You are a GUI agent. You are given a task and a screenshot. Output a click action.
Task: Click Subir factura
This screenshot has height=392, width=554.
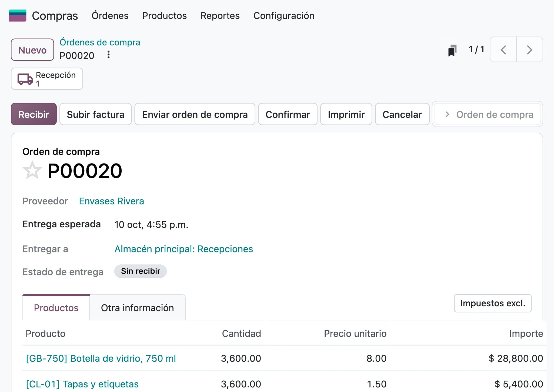pyautogui.click(x=96, y=114)
